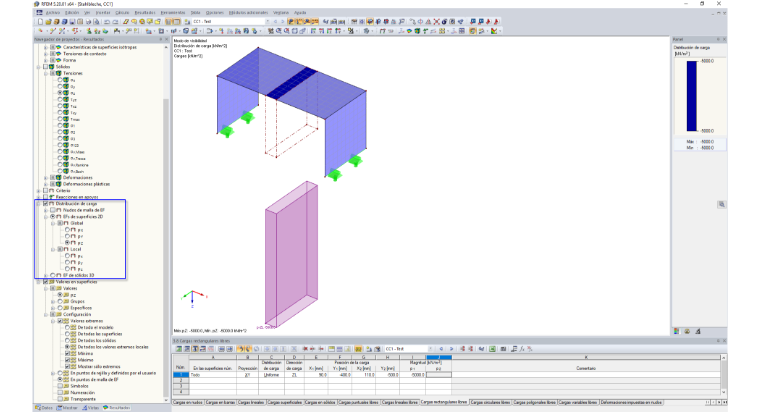The image size is (760, 412).
Task: Click delete row red icon in table toolbar
Action: point(305,349)
